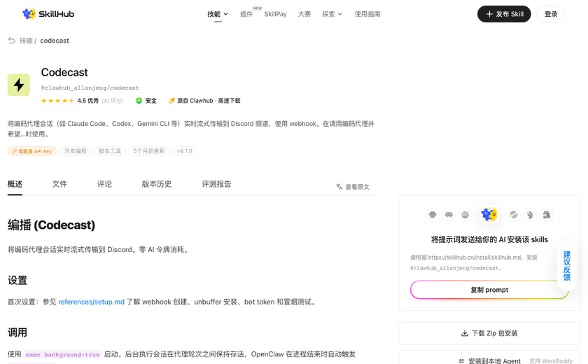This screenshot has height=364, width=588.
Task: Click the plus icon in 发布 Skill
Action: 489,14
